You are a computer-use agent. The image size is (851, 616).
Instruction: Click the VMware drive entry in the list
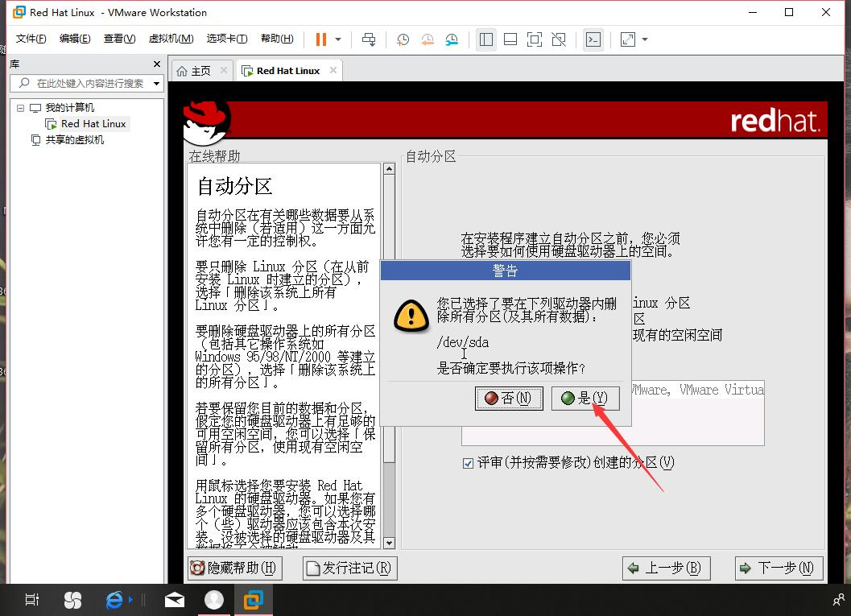pos(698,391)
